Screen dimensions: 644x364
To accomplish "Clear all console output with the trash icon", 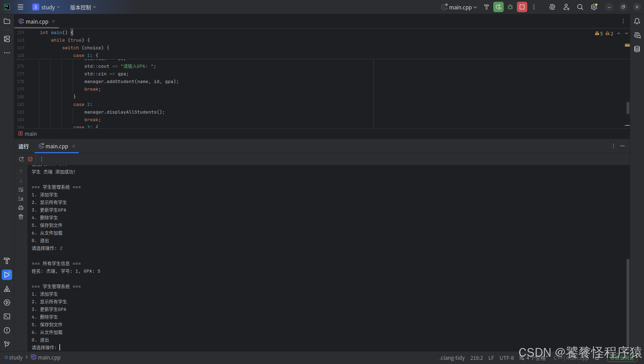I will pyautogui.click(x=21, y=217).
